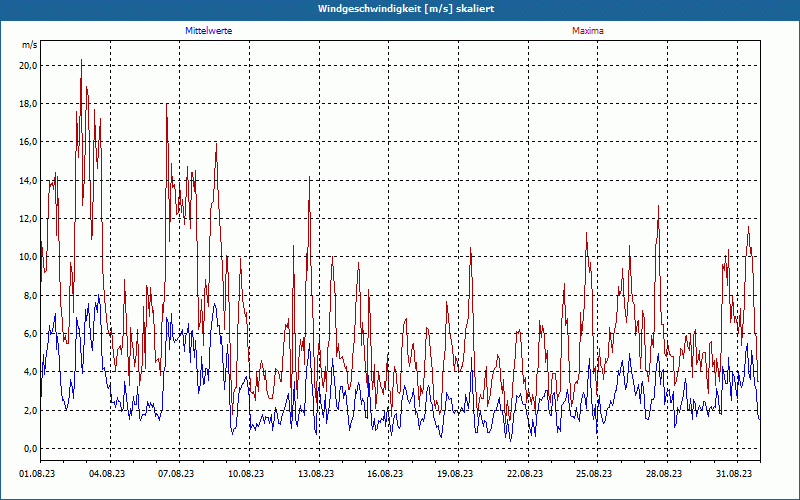Click the Mittelwerte legend label
This screenshot has height=500, width=800.
click(209, 31)
